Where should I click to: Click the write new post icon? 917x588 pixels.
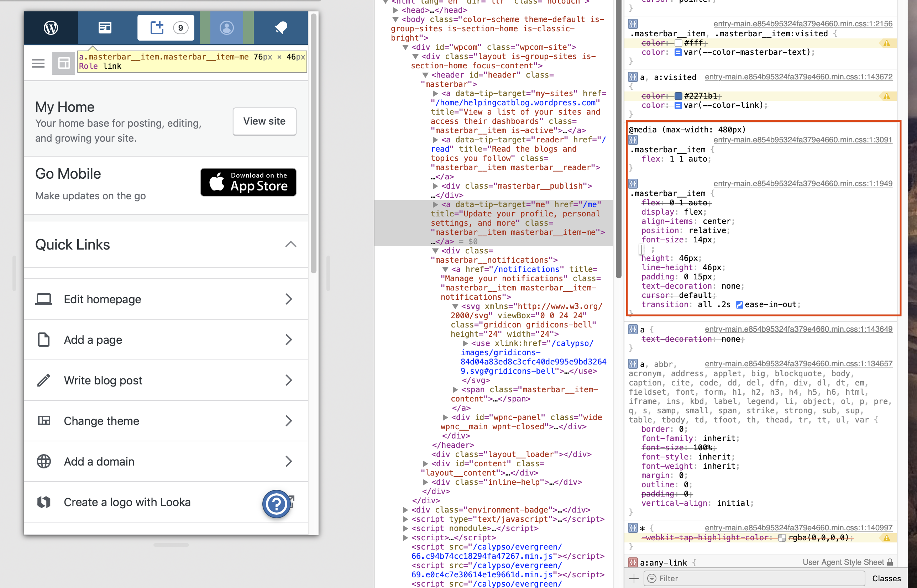157,28
